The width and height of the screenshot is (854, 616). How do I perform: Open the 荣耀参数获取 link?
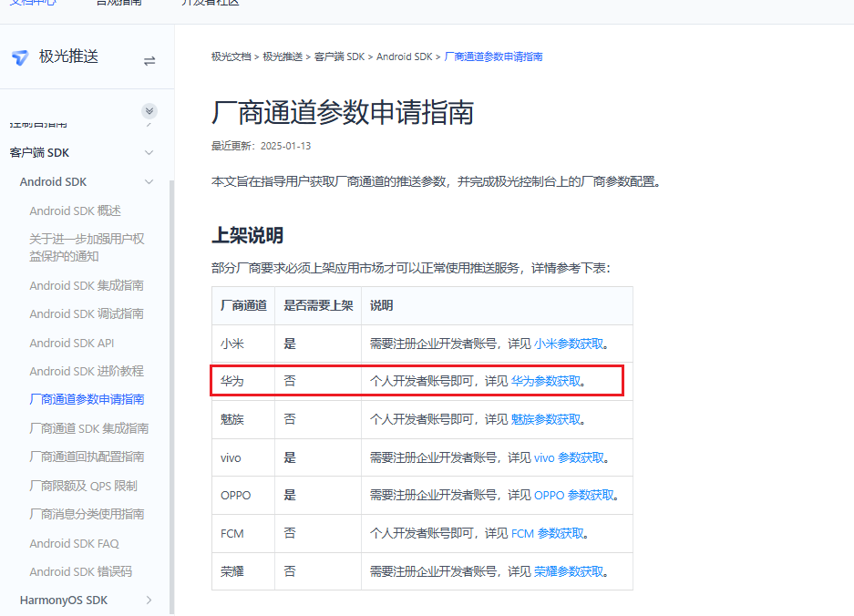tap(569, 571)
